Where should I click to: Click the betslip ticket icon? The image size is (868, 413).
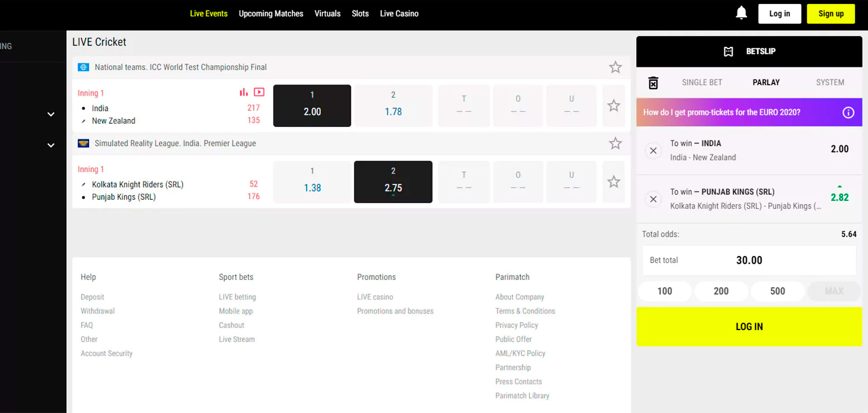pyautogui.click(x=728, y=51)
